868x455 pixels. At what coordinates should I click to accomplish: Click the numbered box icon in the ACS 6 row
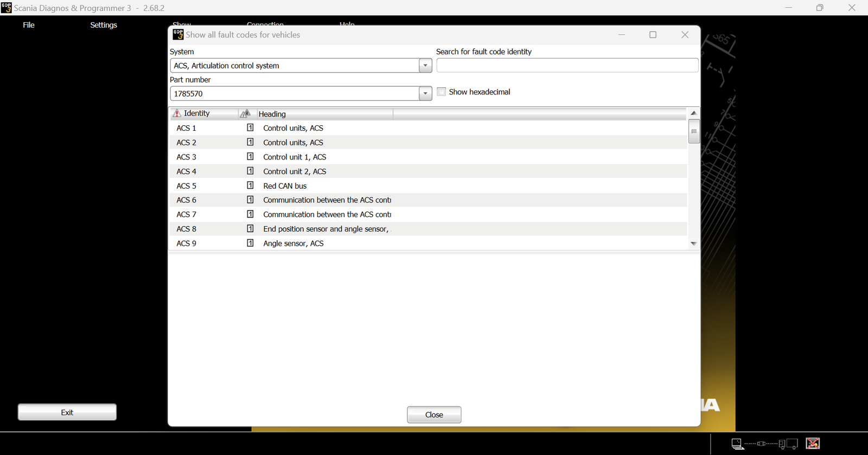tap(250, 200)
